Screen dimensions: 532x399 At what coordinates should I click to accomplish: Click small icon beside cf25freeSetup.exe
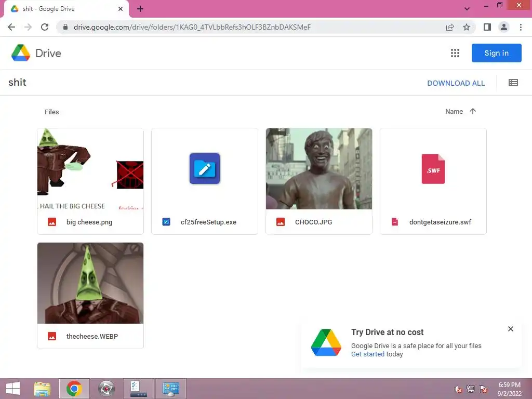pyautogui.click(x=166, y=222)
